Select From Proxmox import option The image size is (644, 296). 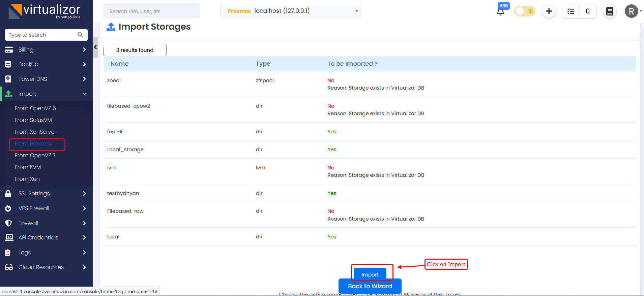tap(33, 143)
